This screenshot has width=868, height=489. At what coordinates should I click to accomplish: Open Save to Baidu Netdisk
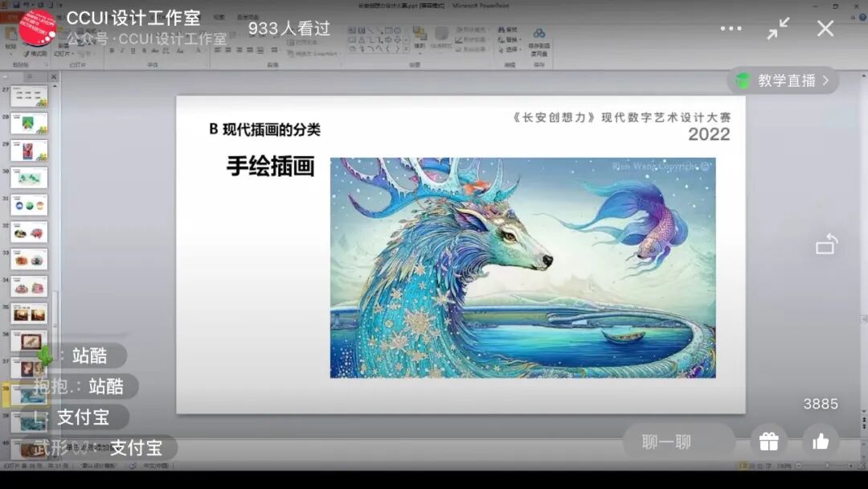[x=538, y=39]
